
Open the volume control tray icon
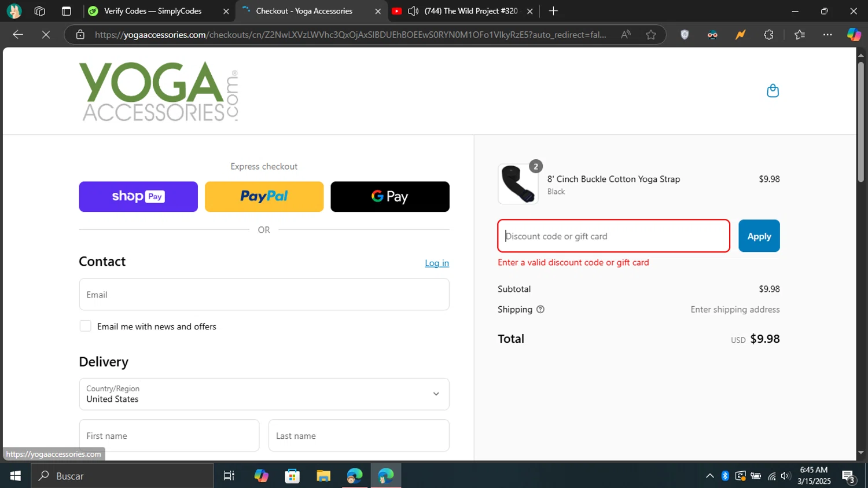point(785,476)
